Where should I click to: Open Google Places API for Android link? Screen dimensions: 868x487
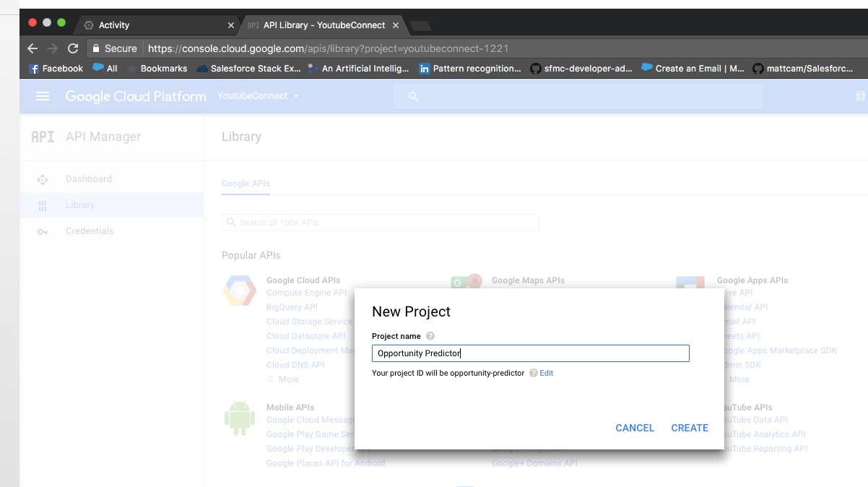coord(326,463)
